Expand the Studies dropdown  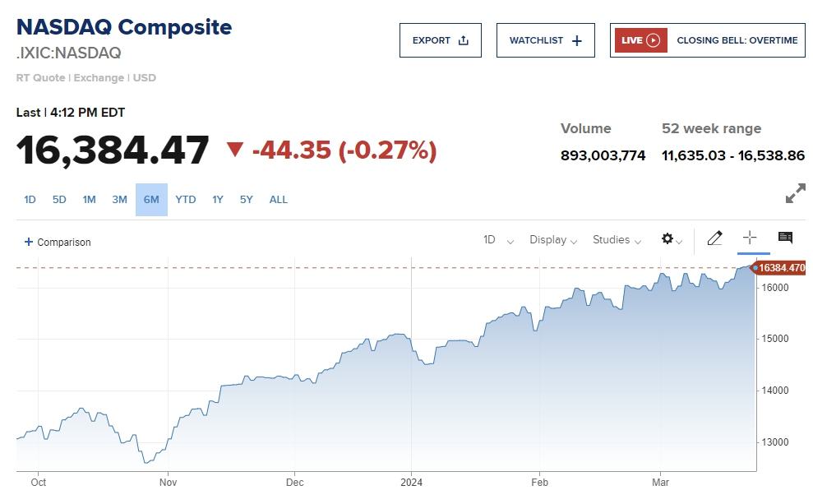[617, 240]
